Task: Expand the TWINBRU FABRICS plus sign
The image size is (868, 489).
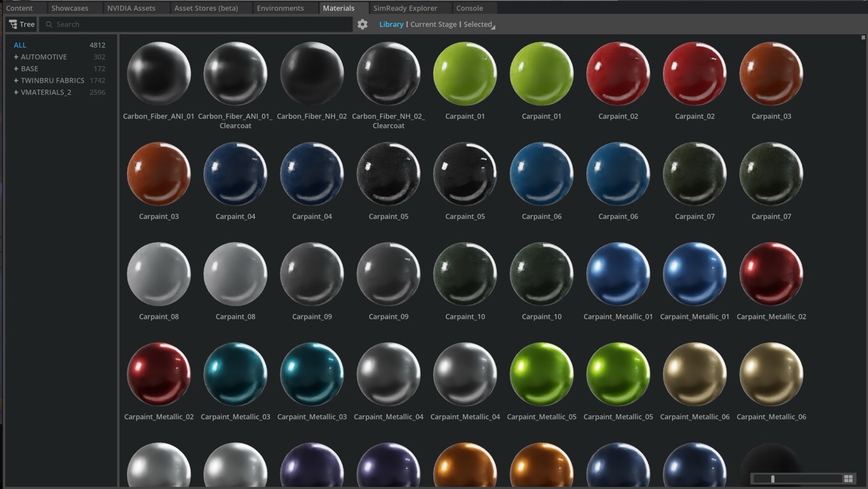Action: [16, 80]
